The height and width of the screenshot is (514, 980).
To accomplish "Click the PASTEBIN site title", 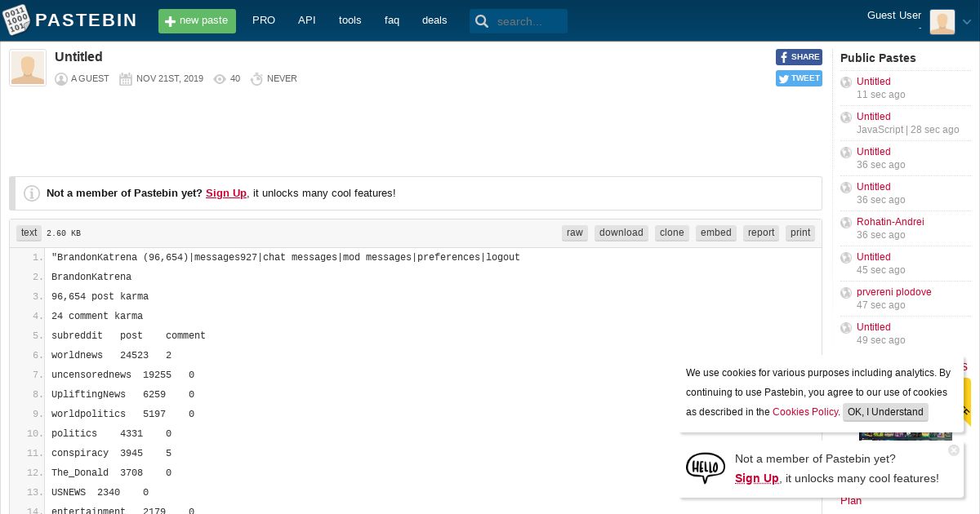I will coord(87,20).
